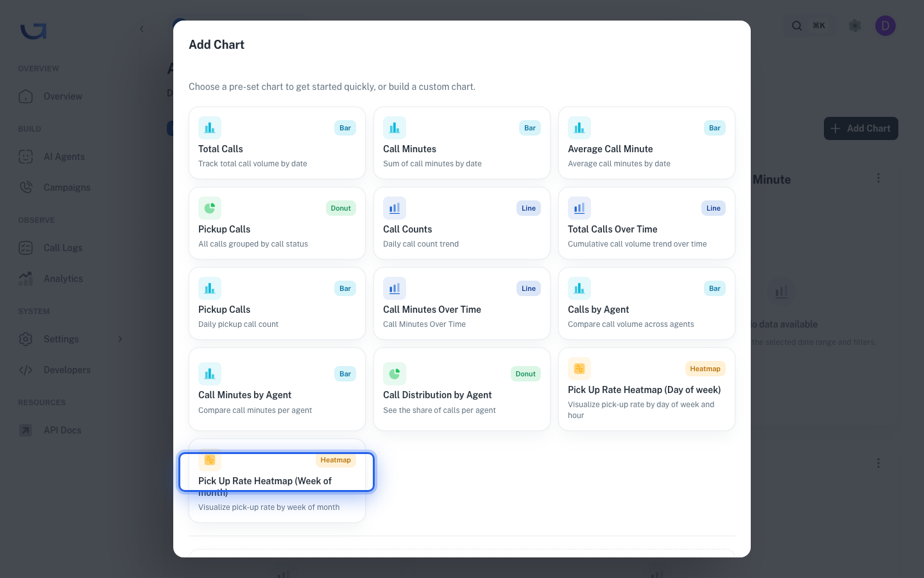This screenshot has width=924, height=578.
Task: Click the AI Agents sidebar icon
Action: click(26, 157)
